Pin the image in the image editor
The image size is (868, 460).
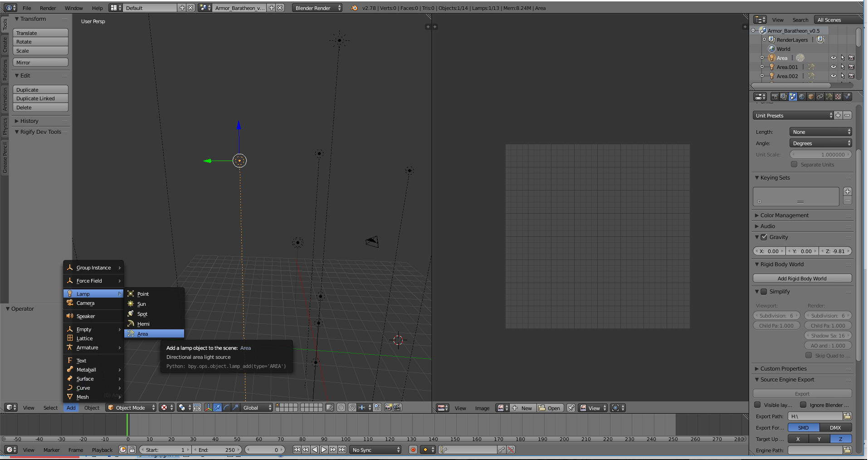click(x=571, y=408)
